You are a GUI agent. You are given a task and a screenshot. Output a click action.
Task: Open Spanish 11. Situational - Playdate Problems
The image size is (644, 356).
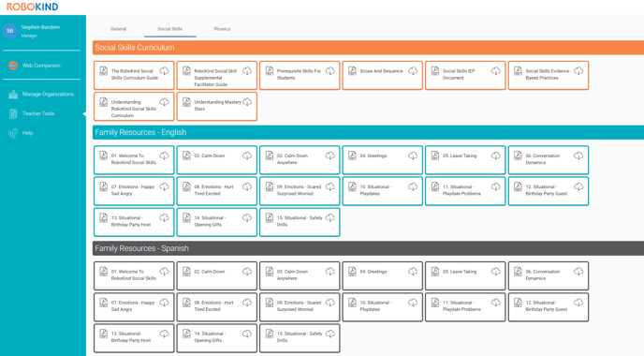pyautogui.click(x=465, y=307)
